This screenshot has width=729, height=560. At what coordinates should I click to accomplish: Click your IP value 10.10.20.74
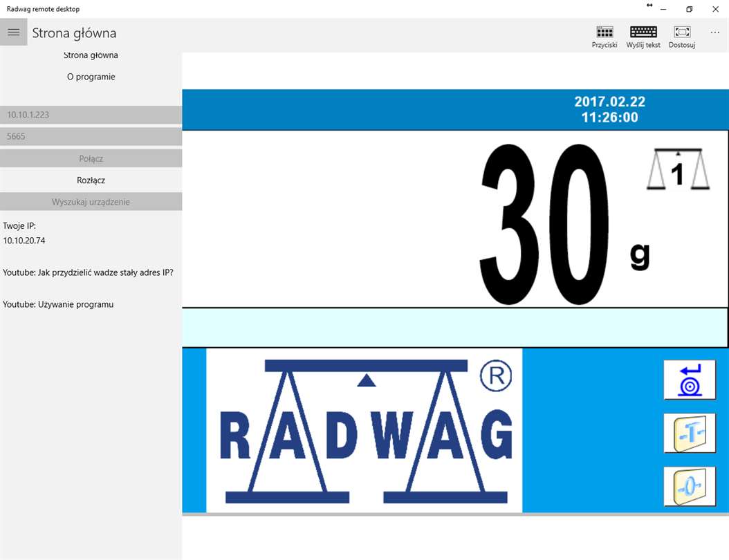pos(24,241)
